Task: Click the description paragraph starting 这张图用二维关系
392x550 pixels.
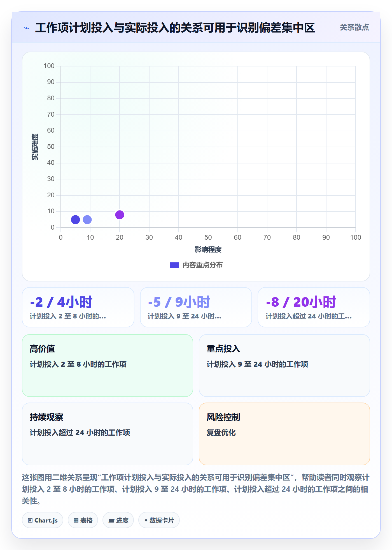Action: pyautogui.click(x=196, y=489)
